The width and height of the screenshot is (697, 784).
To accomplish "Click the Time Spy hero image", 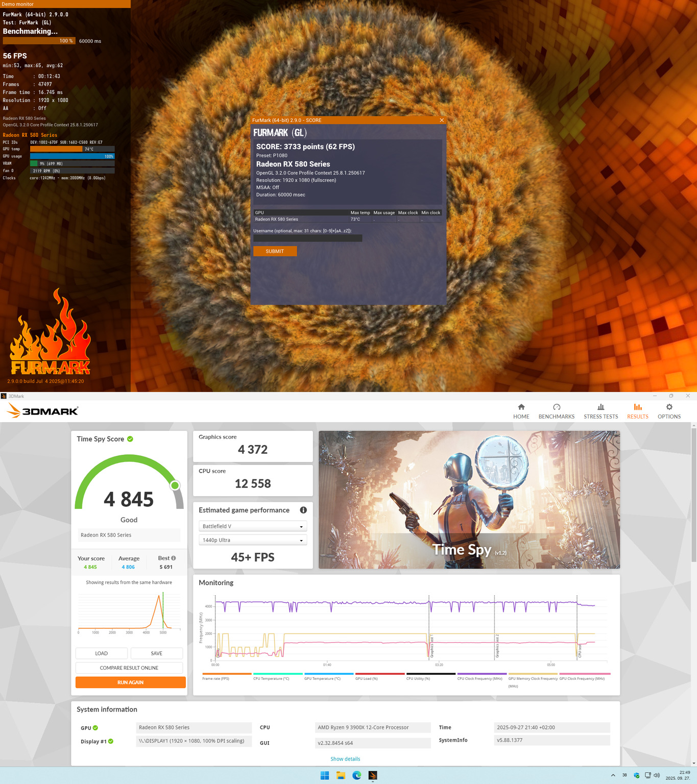I will click(x=469, y=500).
